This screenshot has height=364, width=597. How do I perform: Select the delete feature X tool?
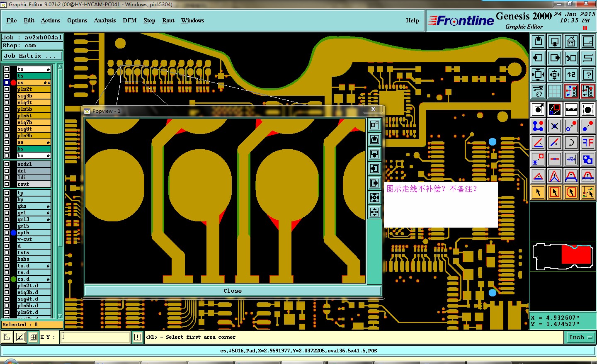click(x=555, y=126)
